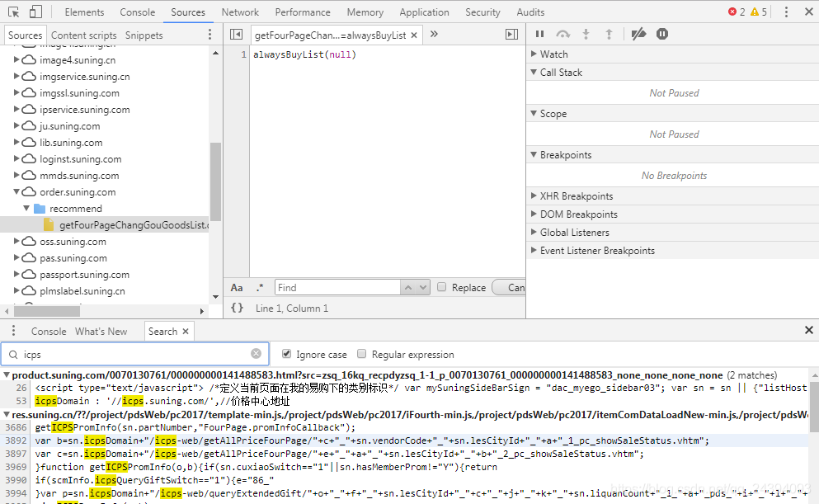819x504 pixels.
Task: Open the Security tab
Action: click(x=482, y=12)
